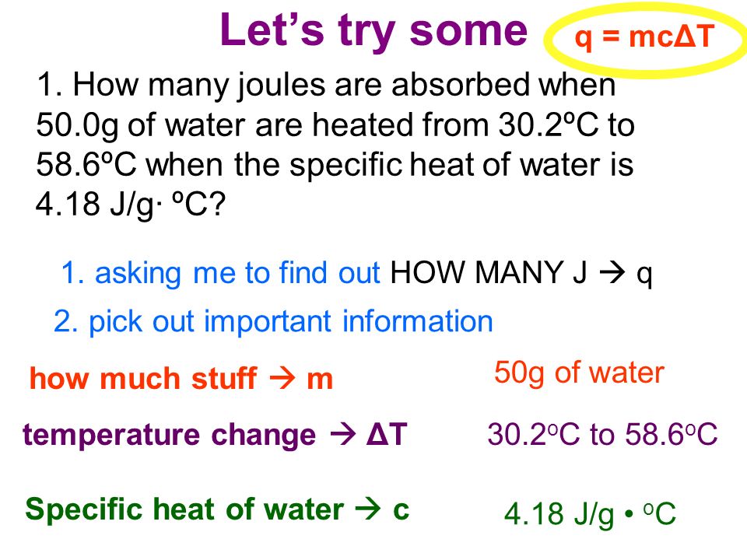Click the ΔT symbol in the purple row
This screenshot has height=560, width=747.
(x=387, y=434)
